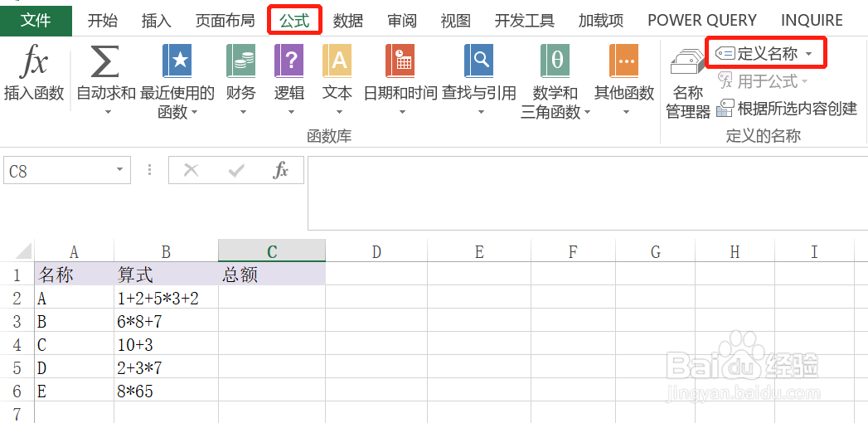This screenshot has width=868, height=423.
Task: Open Recently Used functions star book icon
Action: pos(177,61)
